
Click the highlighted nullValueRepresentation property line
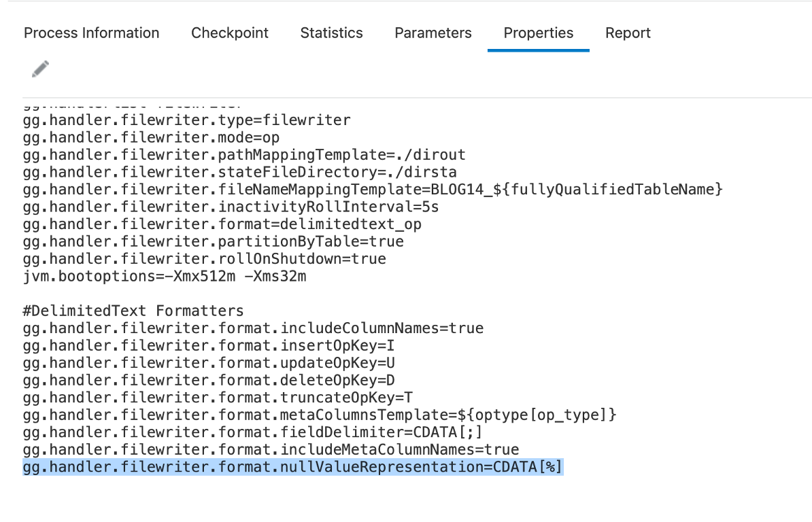293,467
